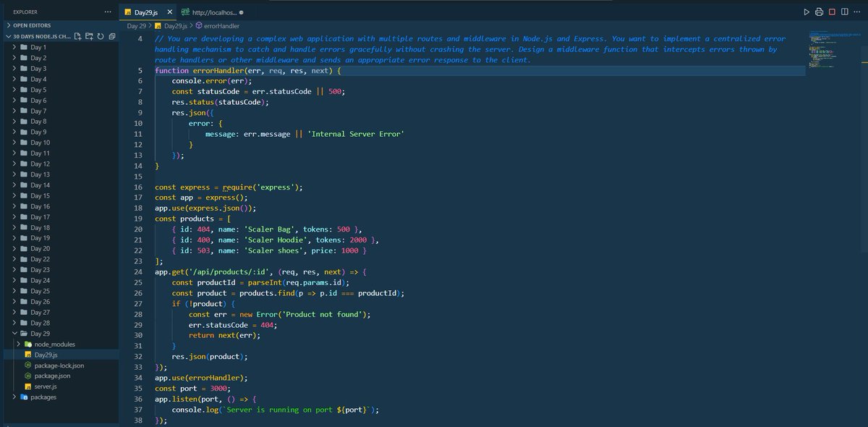Open server.js from the file tree
The width and height of the screenshot is (868, 427).
tap(59, 387)
